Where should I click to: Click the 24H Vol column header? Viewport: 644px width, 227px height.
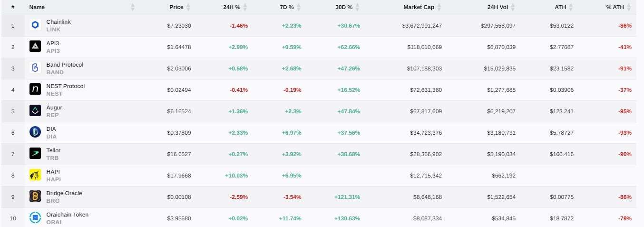pos(497,7)
